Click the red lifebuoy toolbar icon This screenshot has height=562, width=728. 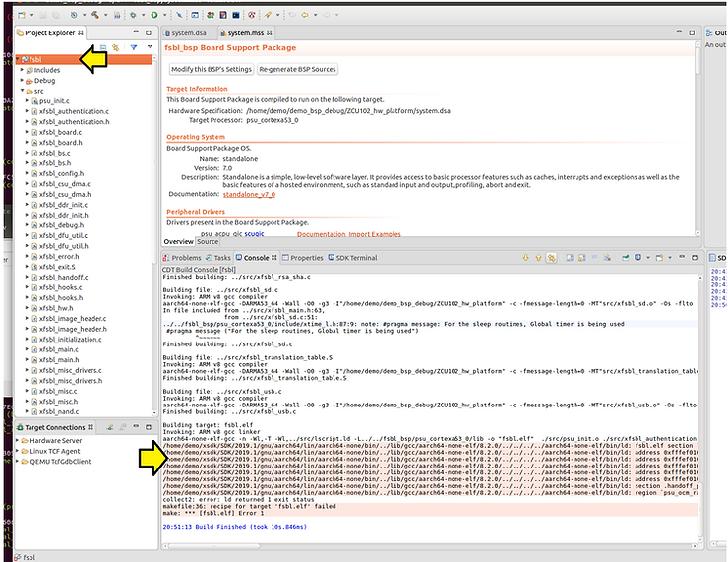252,15
